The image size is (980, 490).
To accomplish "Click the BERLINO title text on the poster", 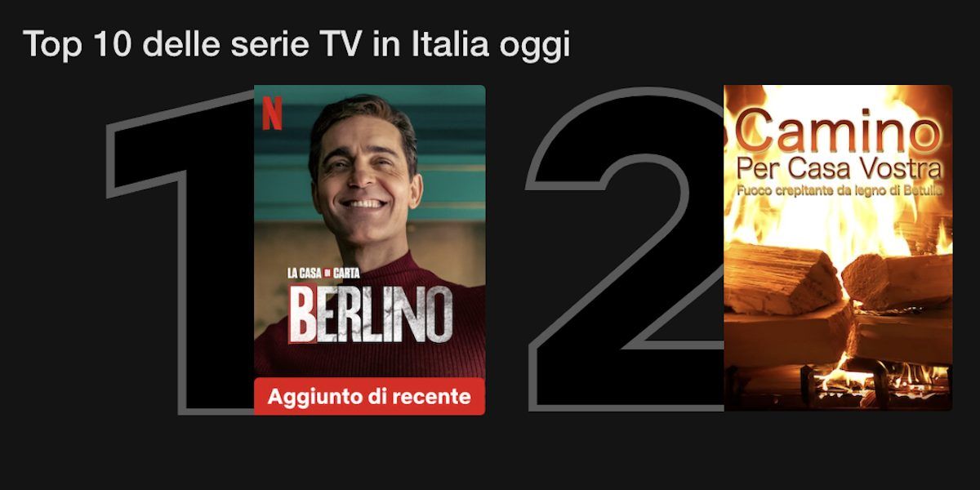I will (371, 314).
